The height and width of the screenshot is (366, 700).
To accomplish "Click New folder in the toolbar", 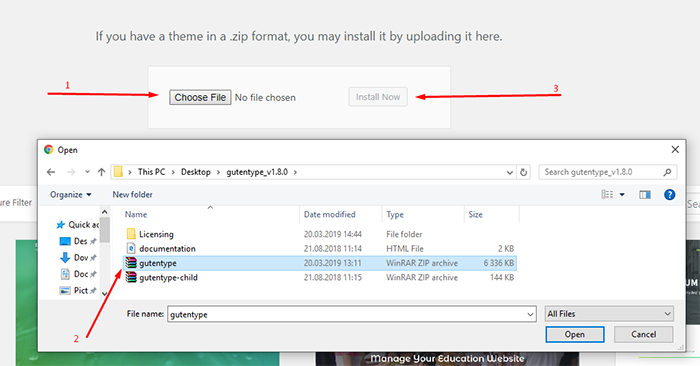I will (x=132, y=195).
